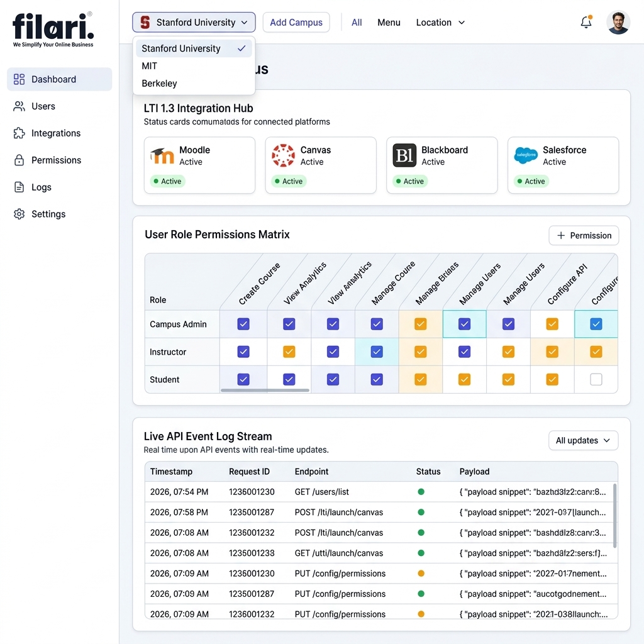The width and height of the screenshot is (644, 644).
Task: Click Request ID column header
Action: point(249,472)
